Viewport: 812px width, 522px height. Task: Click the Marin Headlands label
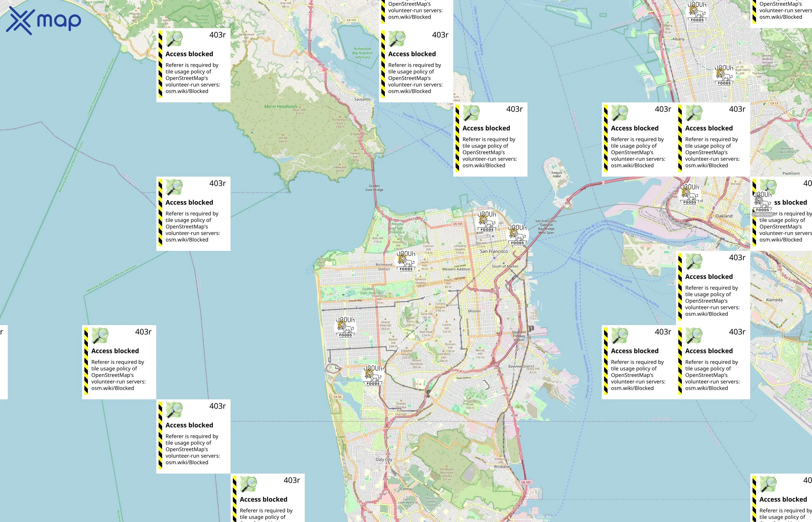coord(281,106)
